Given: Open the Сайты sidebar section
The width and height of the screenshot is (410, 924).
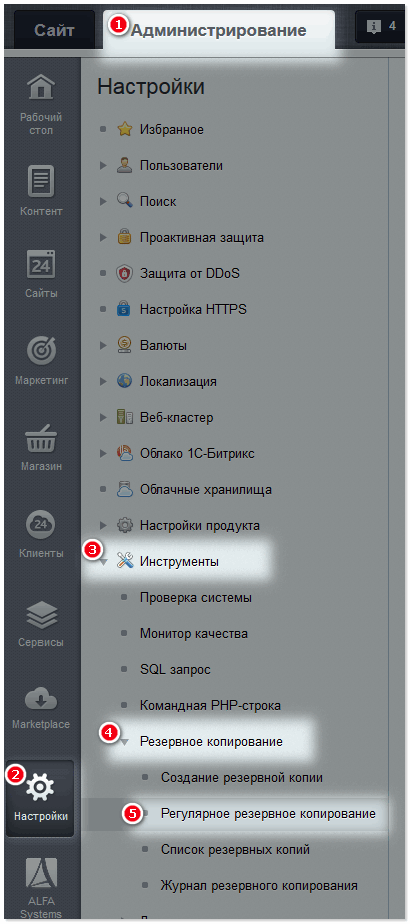Looking at the screenshot, I should click(41, 272).
